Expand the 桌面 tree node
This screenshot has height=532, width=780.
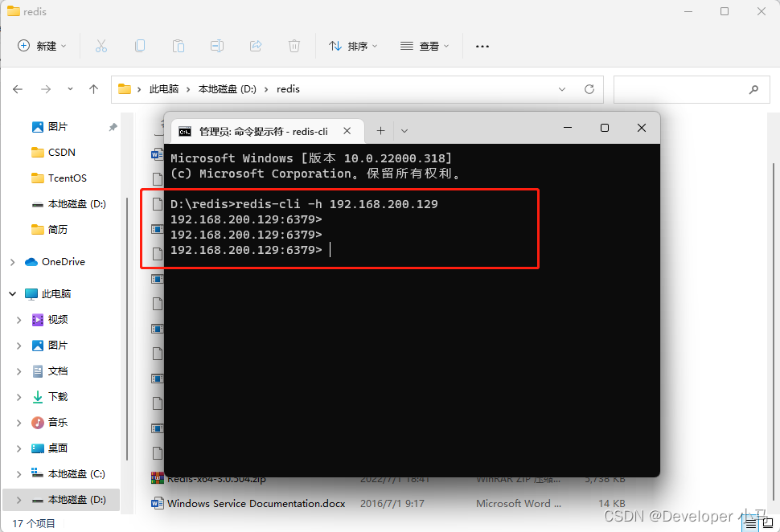coord(19,448)
